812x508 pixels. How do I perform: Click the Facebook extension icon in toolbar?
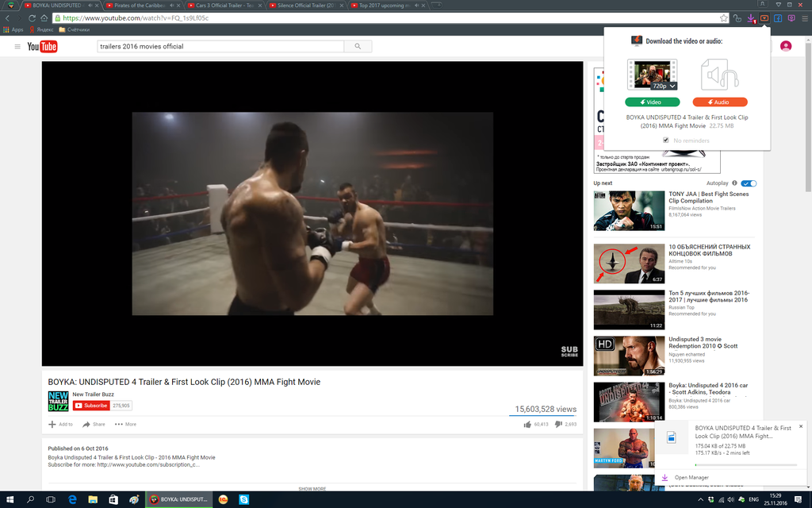778,17
